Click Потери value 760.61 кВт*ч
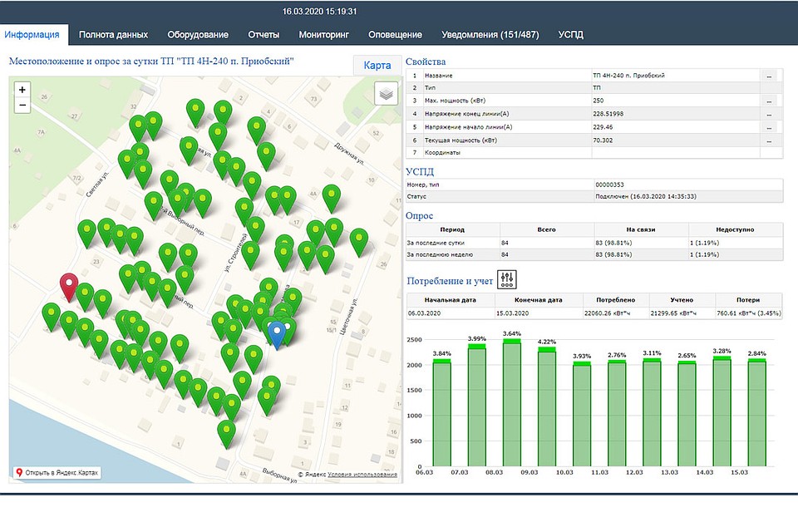798x532 pixels. tap(749, 313)
